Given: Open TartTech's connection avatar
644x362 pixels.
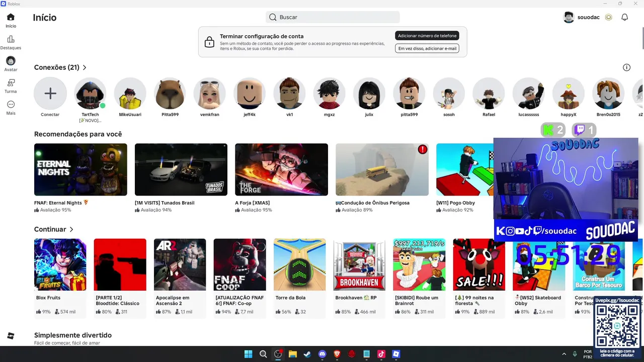Looking at the screenshot, I should (90, 94).
